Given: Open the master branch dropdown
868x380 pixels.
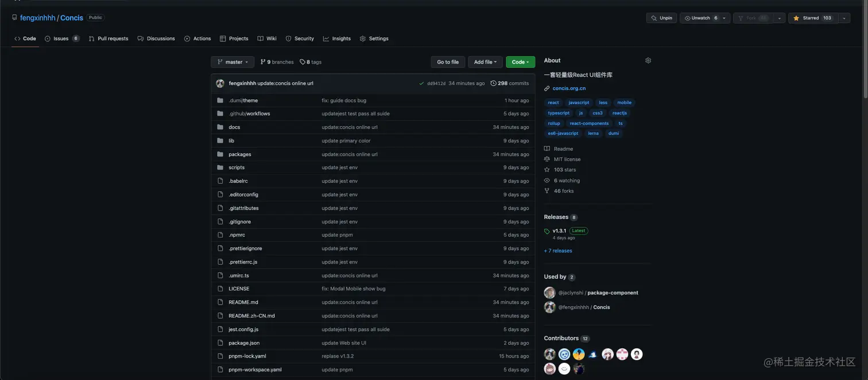Looking at the screenshot, I should pos(232,62).
